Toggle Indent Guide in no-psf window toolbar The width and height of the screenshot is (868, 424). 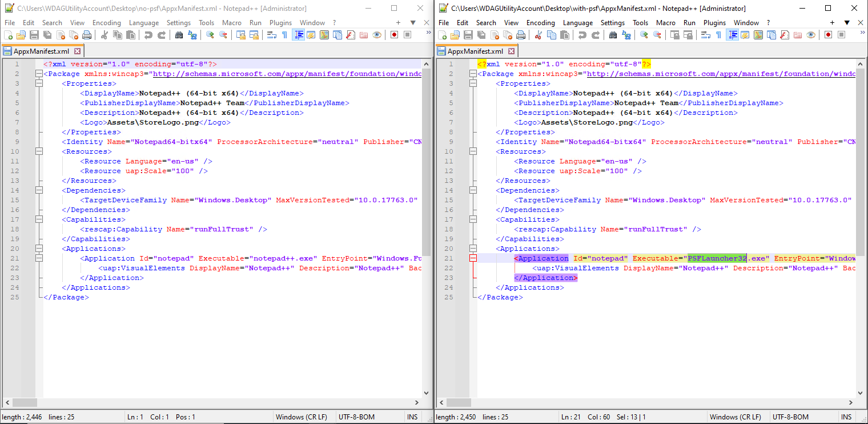[298, 35]
